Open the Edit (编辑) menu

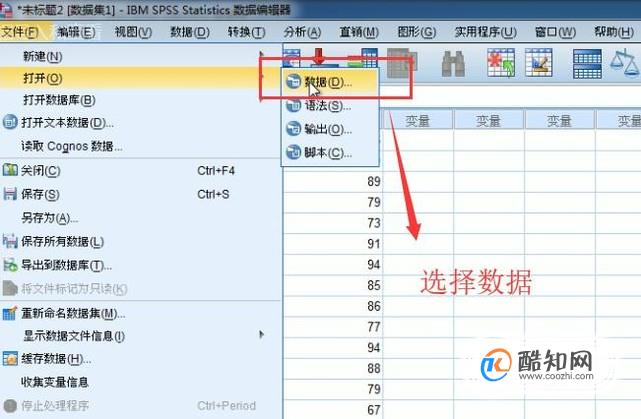[76, 32]
